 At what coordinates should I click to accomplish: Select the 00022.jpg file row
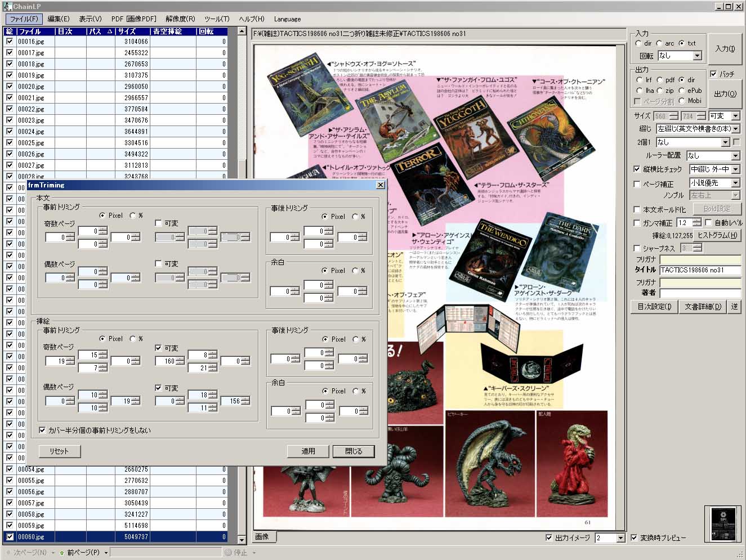[115, 109]
